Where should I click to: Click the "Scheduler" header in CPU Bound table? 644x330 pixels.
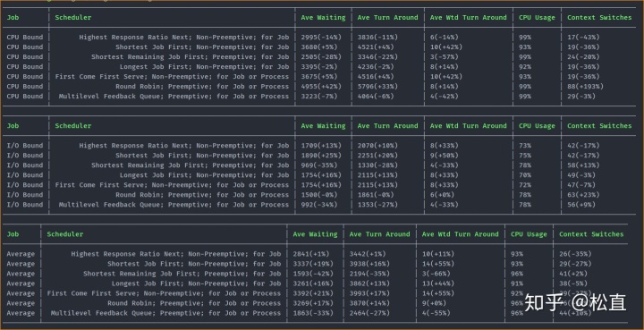coord(73,18)
